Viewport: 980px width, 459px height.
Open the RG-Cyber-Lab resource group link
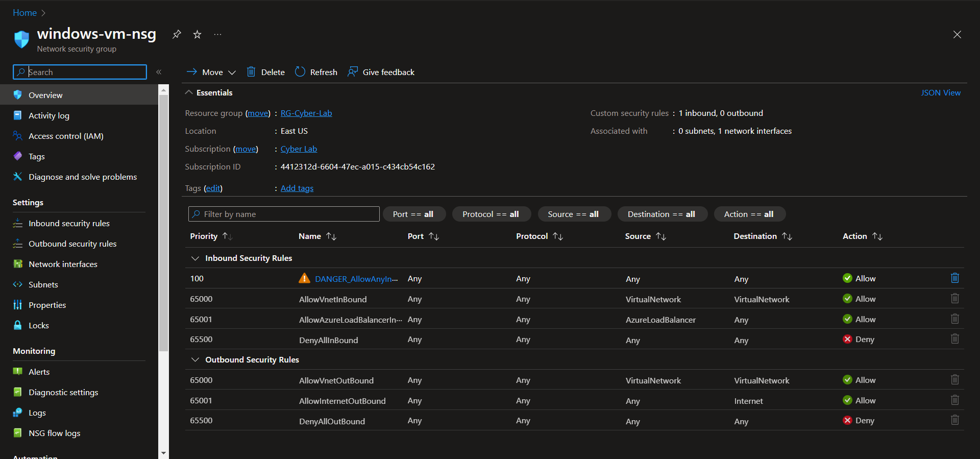(306, 113)
